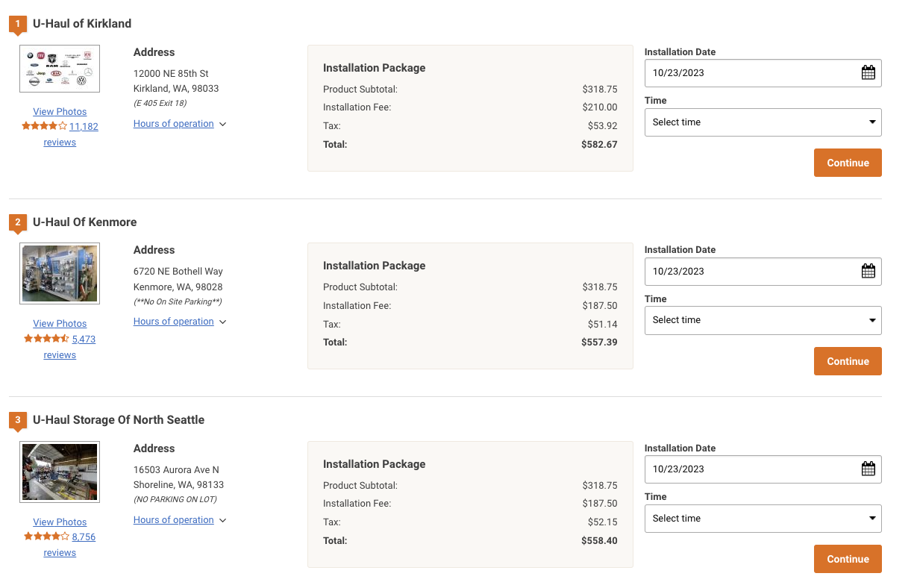Click the $210.00 installation fee
The height and width of the screenshot is (588, 917).
coord(600,107)
